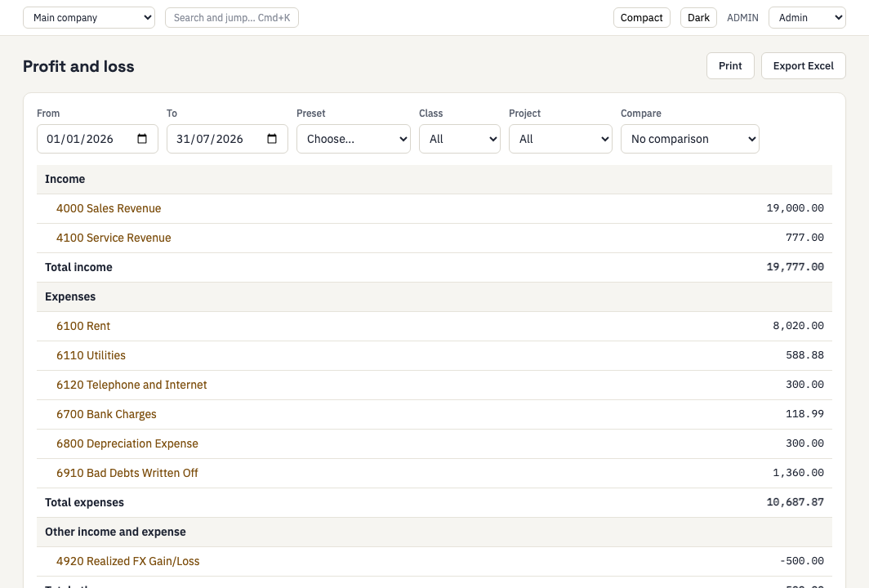Open calendar picker in To date field

271,139
